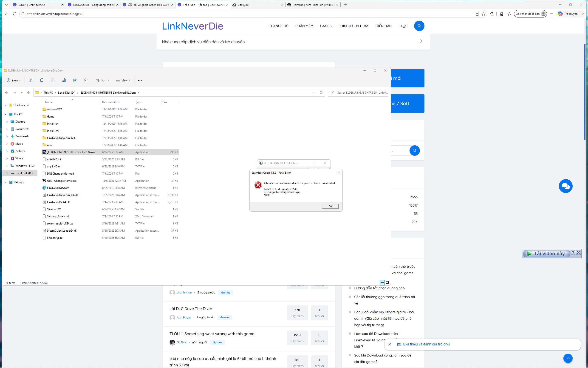Expand Quick access in navigation pane
This screenshot has width=588, height=368.
(x=5, y=105)
